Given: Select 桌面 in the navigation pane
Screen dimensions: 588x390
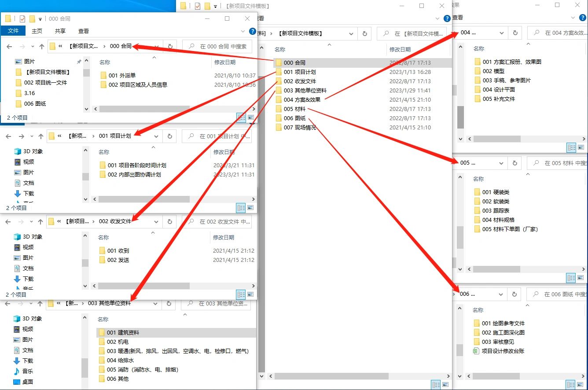Looking at the screenshot, I should tap(27, 382).
